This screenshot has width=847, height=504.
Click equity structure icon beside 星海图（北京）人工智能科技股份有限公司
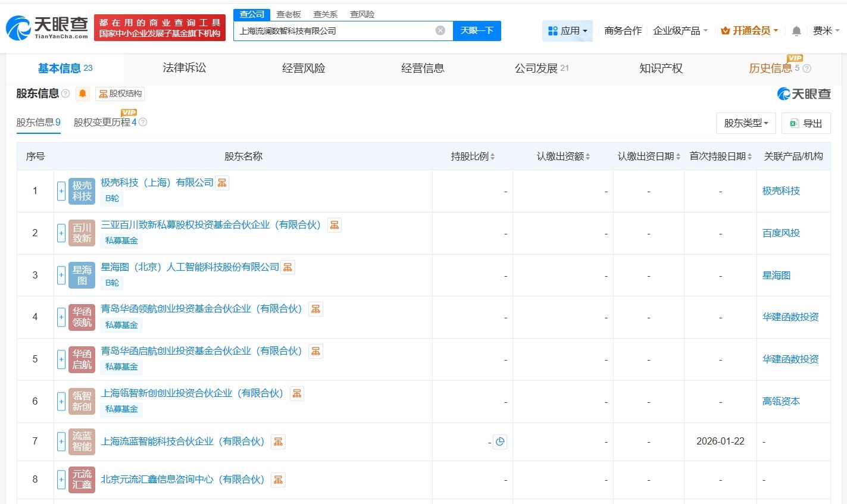click(287, 267)
